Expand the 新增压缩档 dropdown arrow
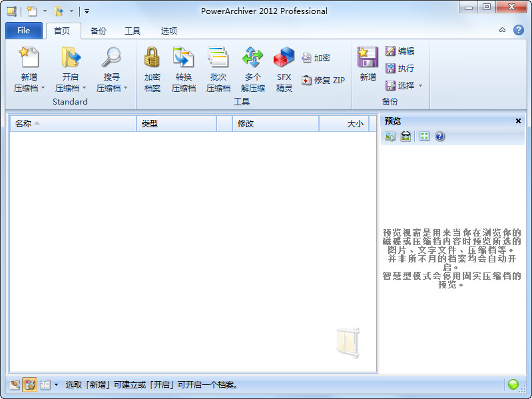 click(x=43, y=88)
